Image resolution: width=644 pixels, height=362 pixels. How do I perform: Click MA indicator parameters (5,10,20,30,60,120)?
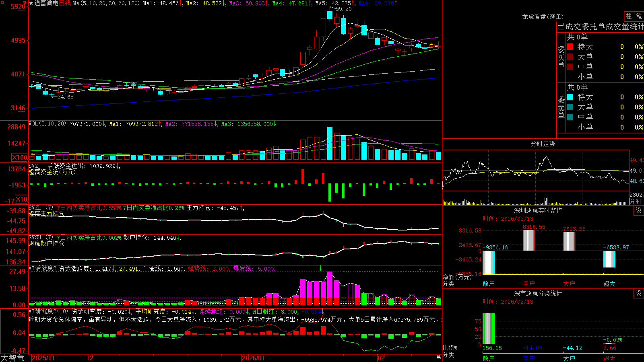click(x=106, y=3)
